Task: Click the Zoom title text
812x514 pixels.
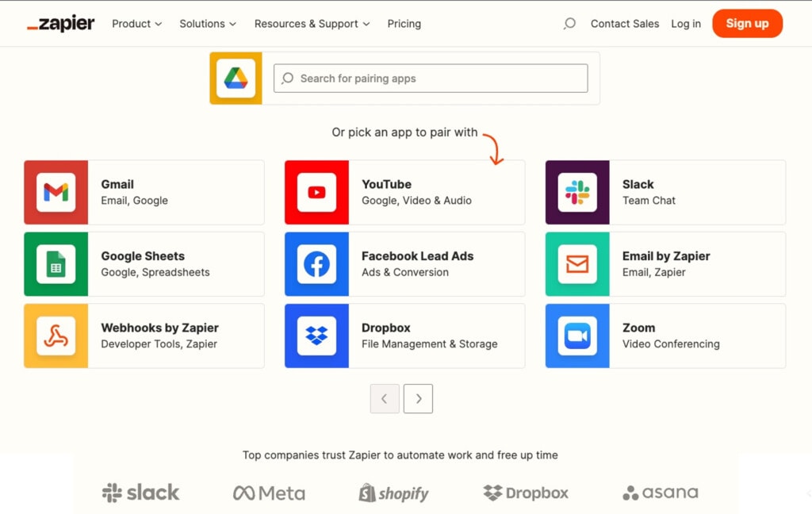Action: [638, 328]
